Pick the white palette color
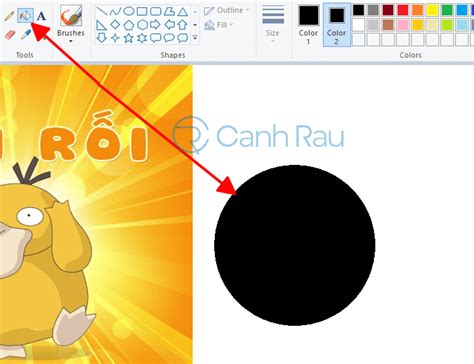 359,25
